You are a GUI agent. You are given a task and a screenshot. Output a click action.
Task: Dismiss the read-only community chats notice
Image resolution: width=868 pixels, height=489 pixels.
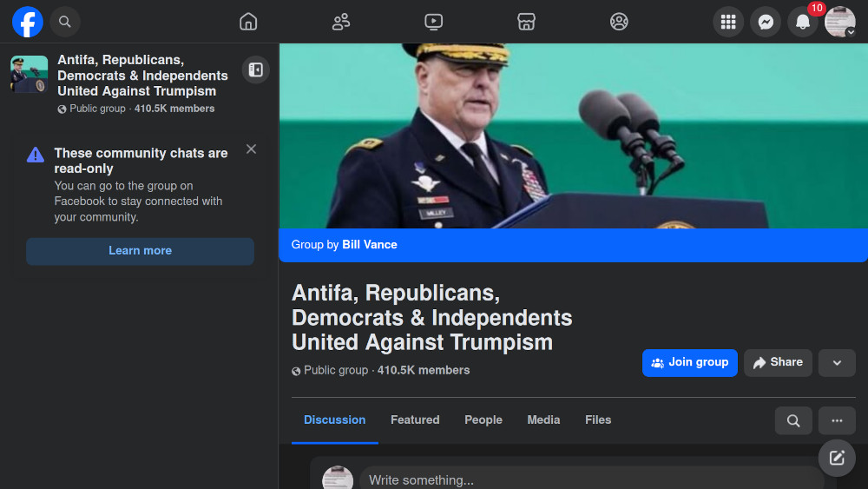[251, 149]
